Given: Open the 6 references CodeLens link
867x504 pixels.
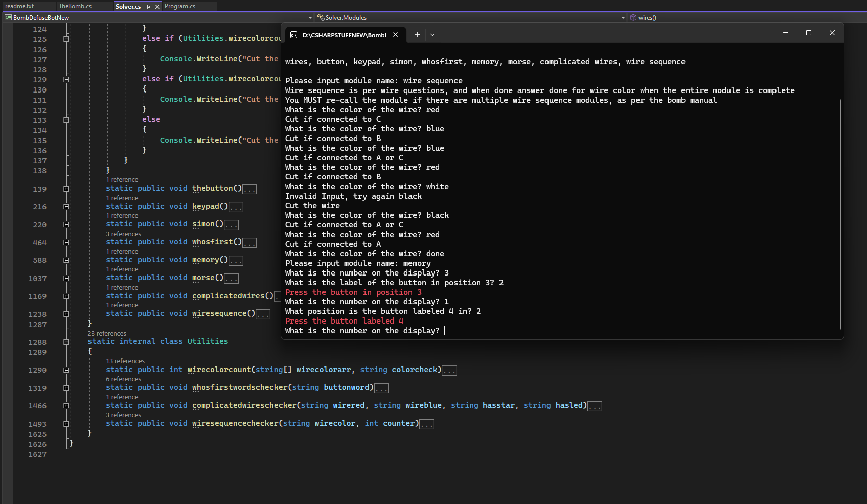Looking at the screenshot, I should 123,379.
